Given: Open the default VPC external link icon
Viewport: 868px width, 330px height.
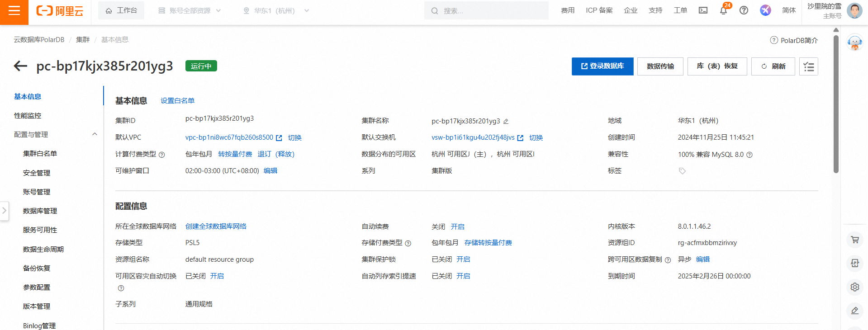Looking at the screenshot, I should 279,138.
